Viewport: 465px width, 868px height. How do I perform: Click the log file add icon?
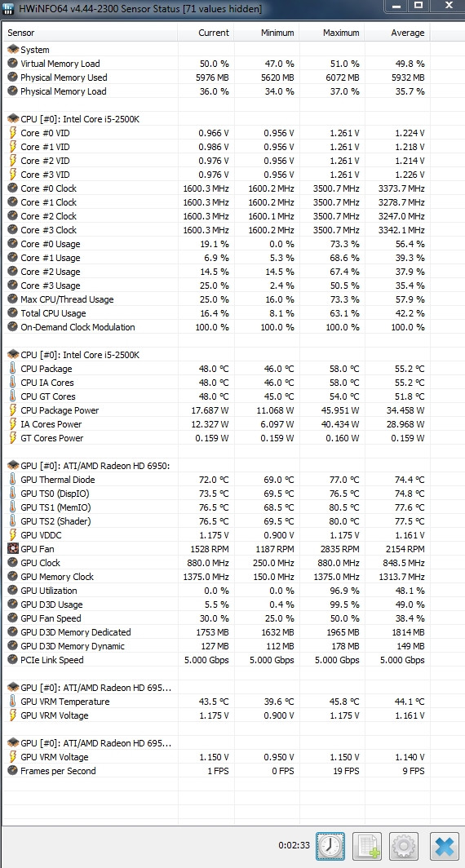pyautogui.click(x=366, y=845)
